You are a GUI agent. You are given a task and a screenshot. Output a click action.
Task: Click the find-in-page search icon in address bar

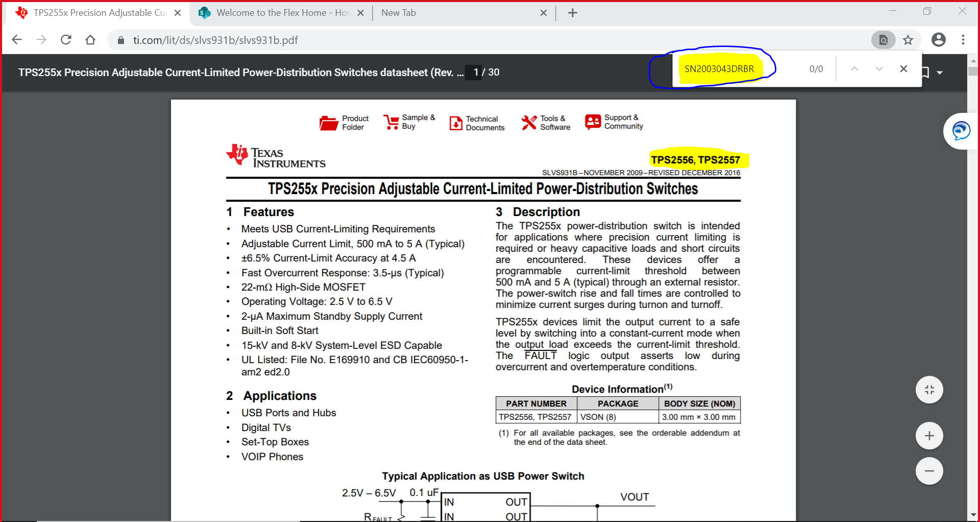(884, 40)
